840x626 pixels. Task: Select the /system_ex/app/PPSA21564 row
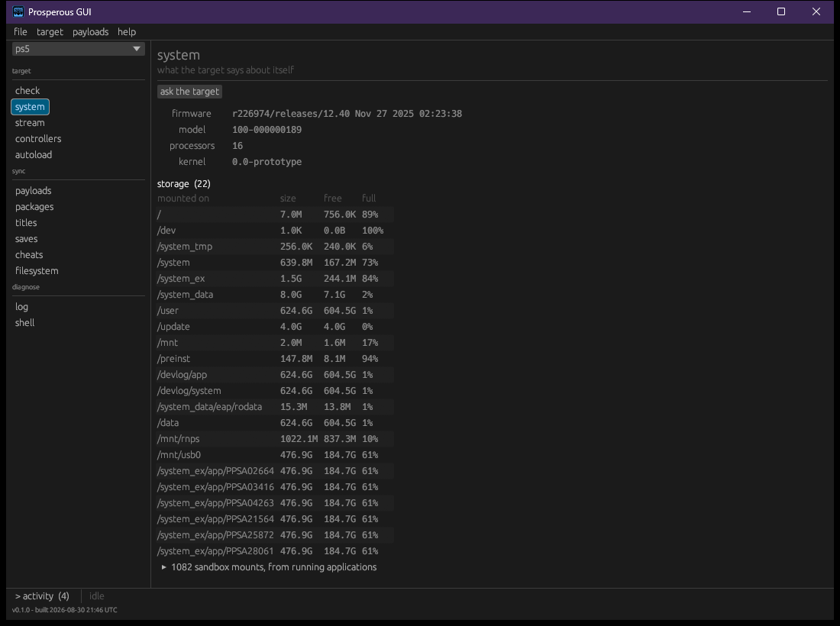tap(276, 519)
